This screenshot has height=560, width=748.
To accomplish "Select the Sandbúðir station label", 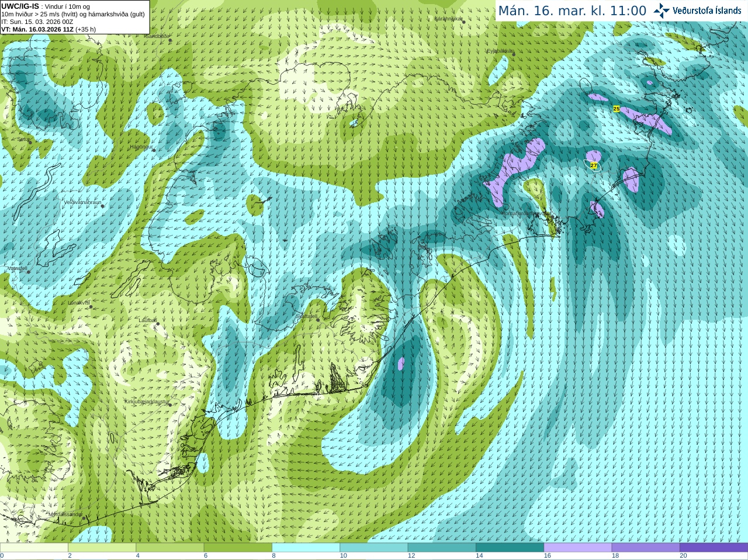I will [157, 36].
